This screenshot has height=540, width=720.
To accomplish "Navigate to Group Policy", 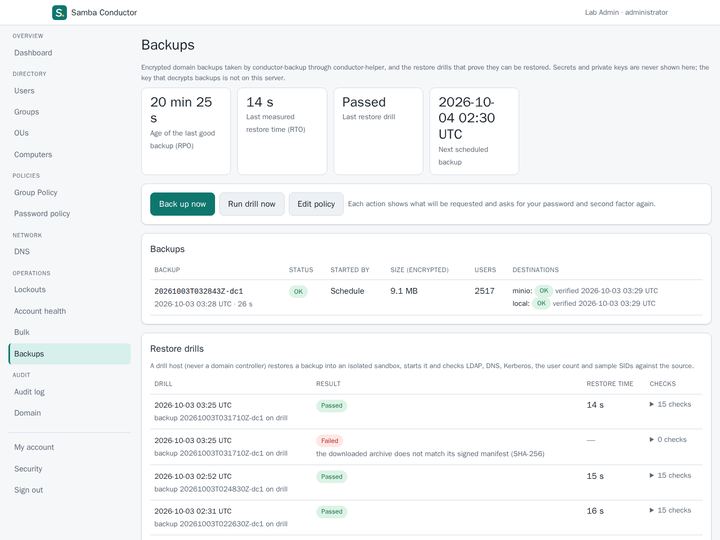I will click(x=36, y=192).
